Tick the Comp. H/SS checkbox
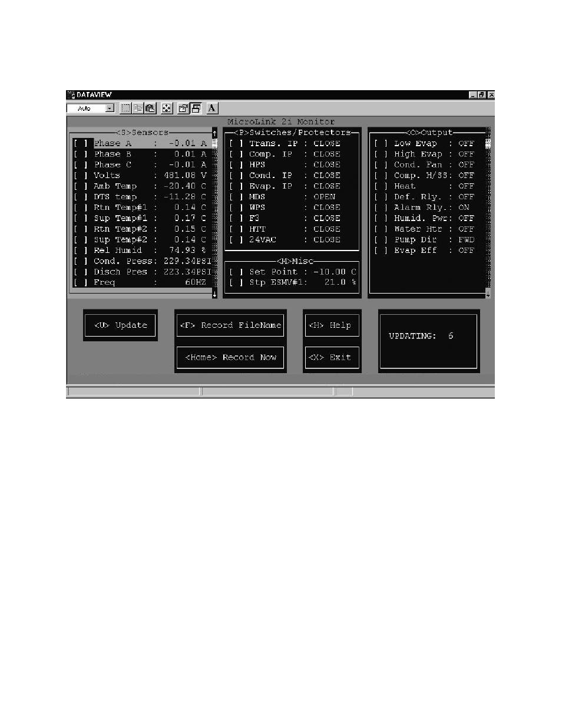This screenshot has width=562, height=728. coord(381,175)
